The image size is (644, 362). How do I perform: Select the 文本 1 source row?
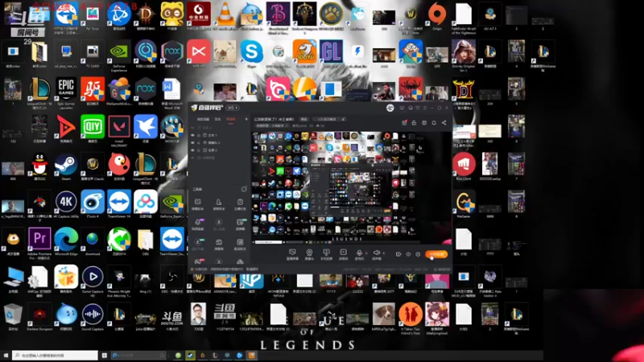[x=217, y=135]
